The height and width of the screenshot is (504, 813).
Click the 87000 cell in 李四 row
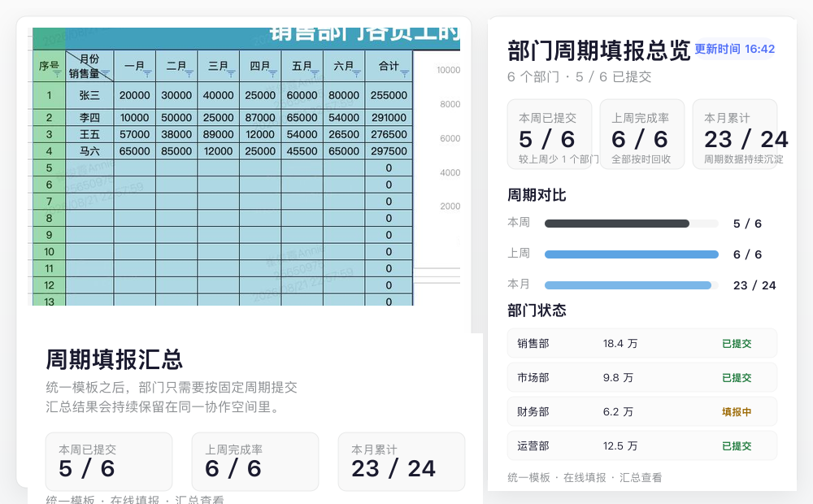(x=260, y=118)
